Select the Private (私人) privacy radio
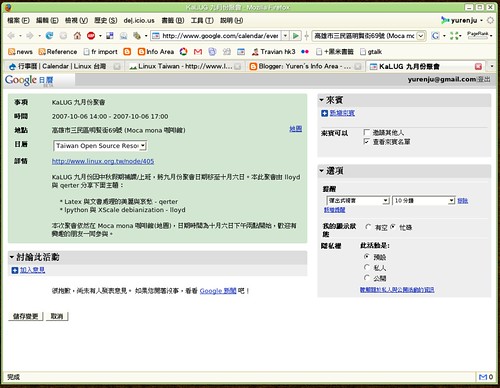 coord(367,267)
